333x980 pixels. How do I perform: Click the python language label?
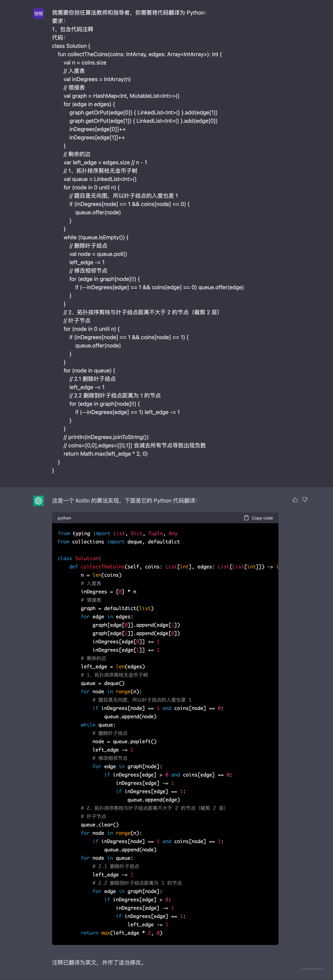click(64, 518)
